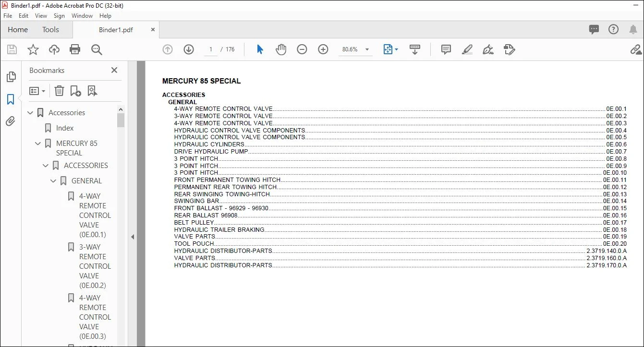644x347 pixels.
Task: Open bookmark 3-WAY REMOTE CONTROL VALVE (0E.00.2)
Action: pyautogui.click(x=95, y=266)
